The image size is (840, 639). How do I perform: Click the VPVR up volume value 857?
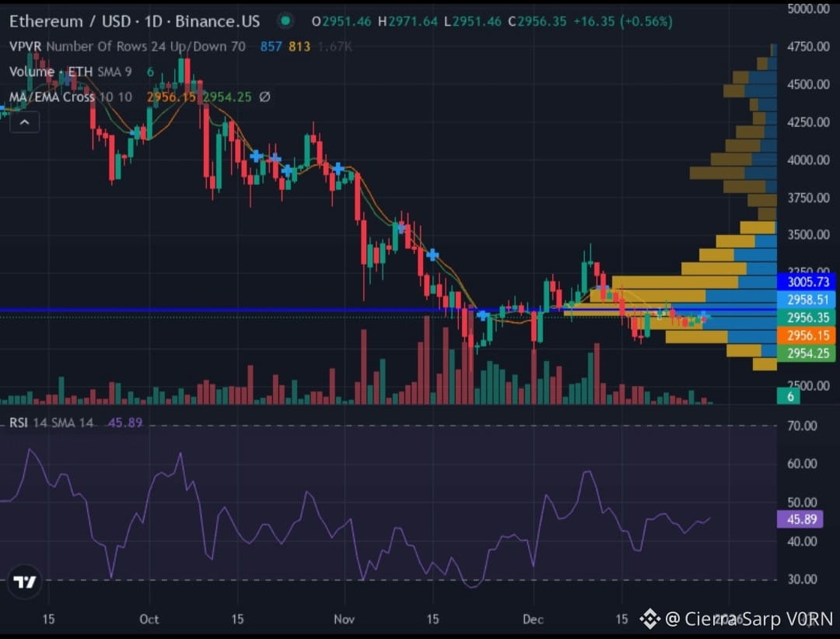(x=271, y=47)
